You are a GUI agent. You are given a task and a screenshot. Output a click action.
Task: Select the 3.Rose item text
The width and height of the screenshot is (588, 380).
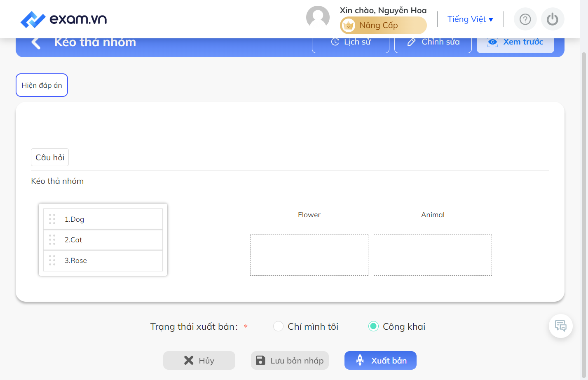click(x=76, y=260)
